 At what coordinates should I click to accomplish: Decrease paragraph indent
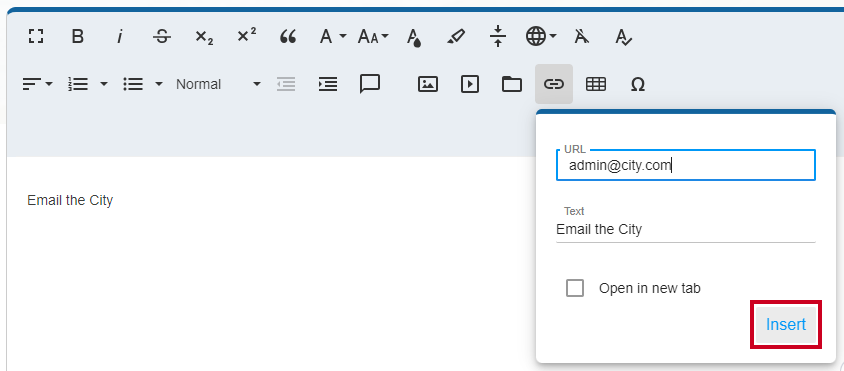286,84
